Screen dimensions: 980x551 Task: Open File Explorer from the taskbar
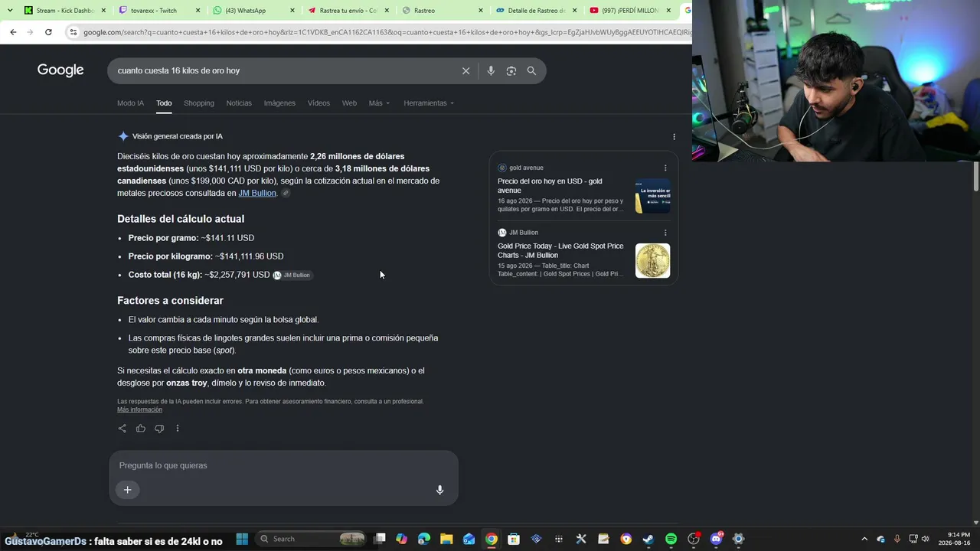446,539
